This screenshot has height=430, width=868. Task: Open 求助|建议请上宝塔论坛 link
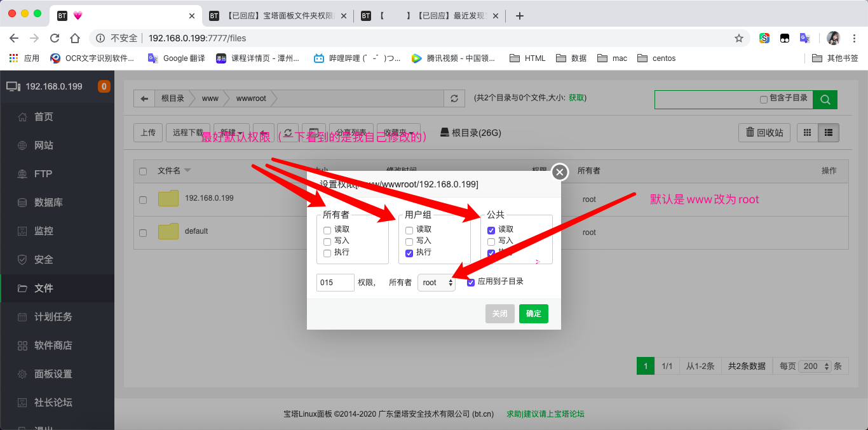[545, 414]
